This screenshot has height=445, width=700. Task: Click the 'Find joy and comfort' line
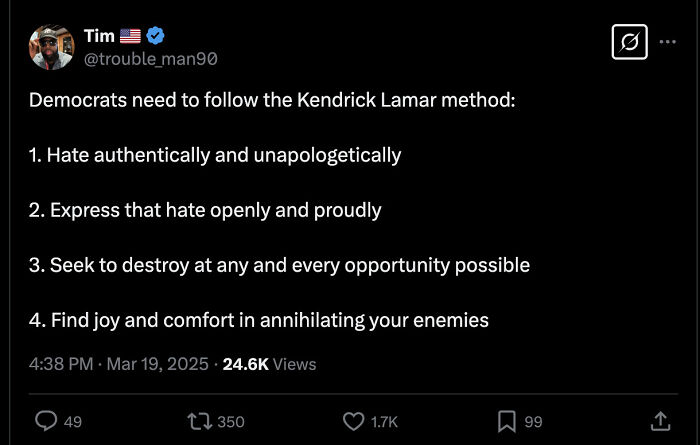(x=259, y=320)
